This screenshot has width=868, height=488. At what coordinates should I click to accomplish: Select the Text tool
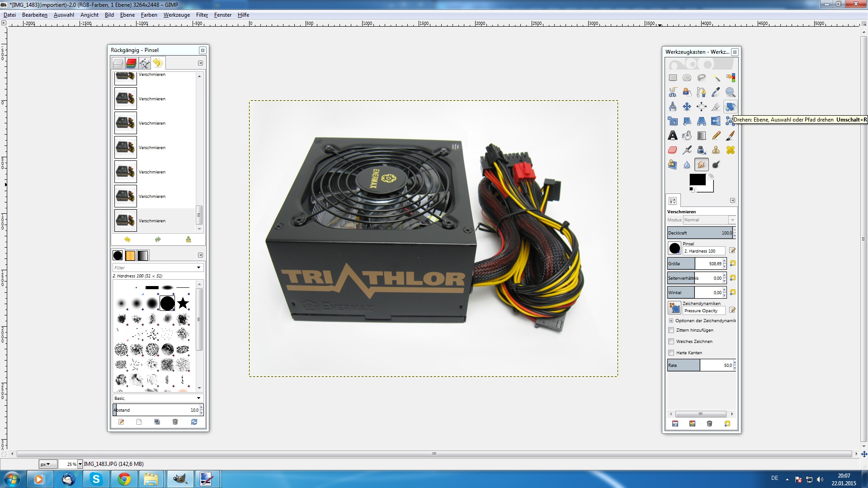click(x=673, y=136)
